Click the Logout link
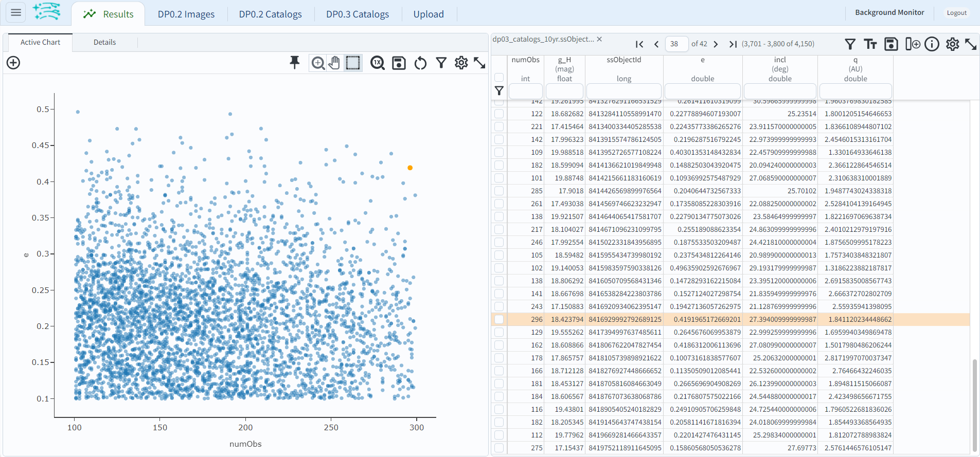This screenshot has width=980, height=457. point(957,13)
